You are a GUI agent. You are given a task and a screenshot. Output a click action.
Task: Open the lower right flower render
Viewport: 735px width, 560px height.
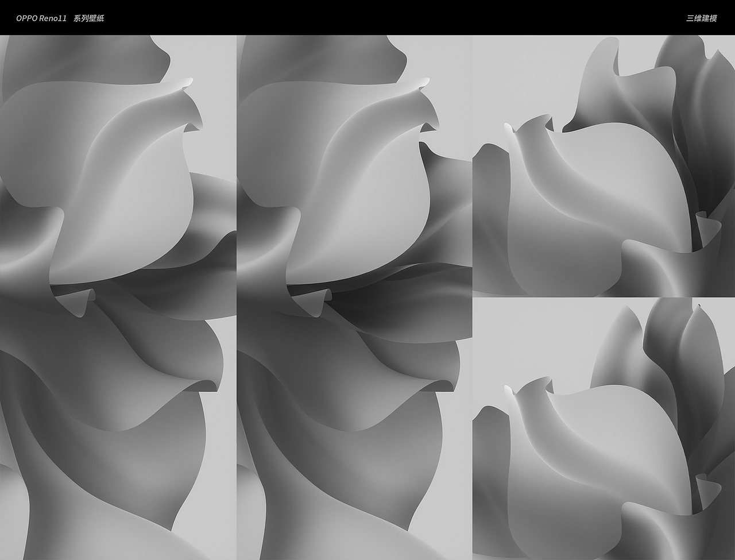pos(604,428)
